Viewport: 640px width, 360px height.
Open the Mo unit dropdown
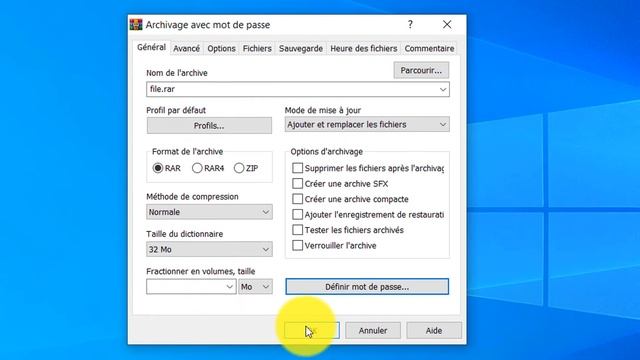pyautogui.click(x=256, y=287)
